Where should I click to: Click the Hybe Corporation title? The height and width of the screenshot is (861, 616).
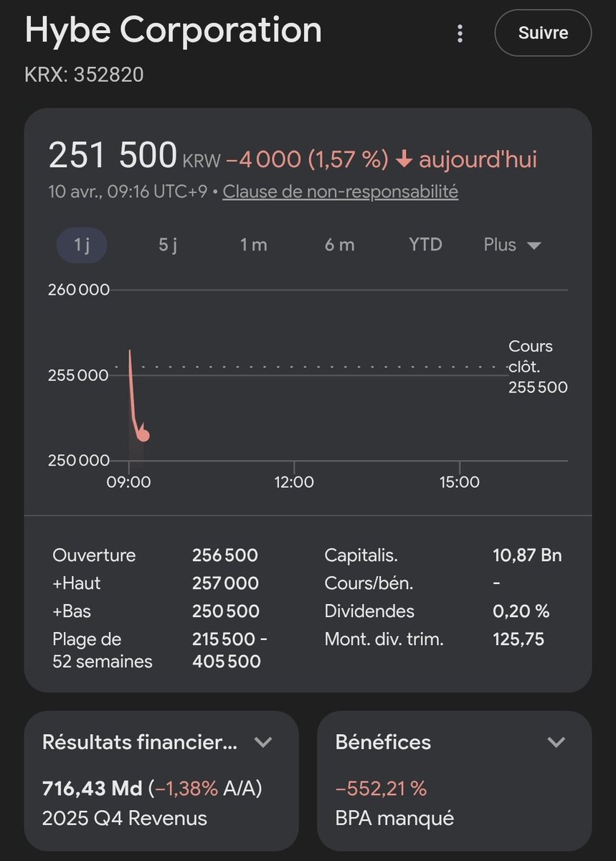(x=174, y=31)
